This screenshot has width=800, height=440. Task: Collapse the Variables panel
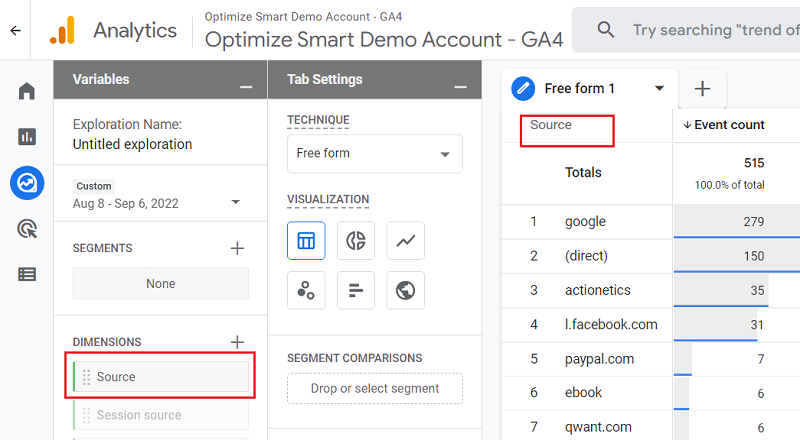pos(246,86)
